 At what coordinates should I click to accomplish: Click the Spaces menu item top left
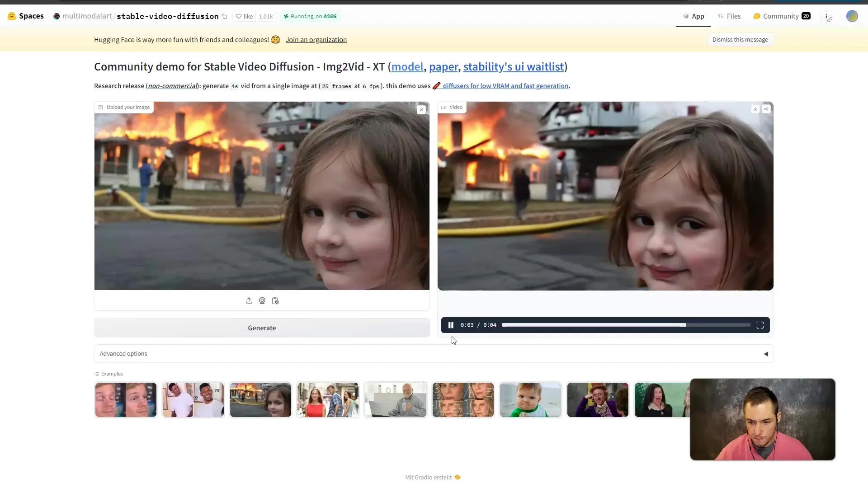click(26, 15)
